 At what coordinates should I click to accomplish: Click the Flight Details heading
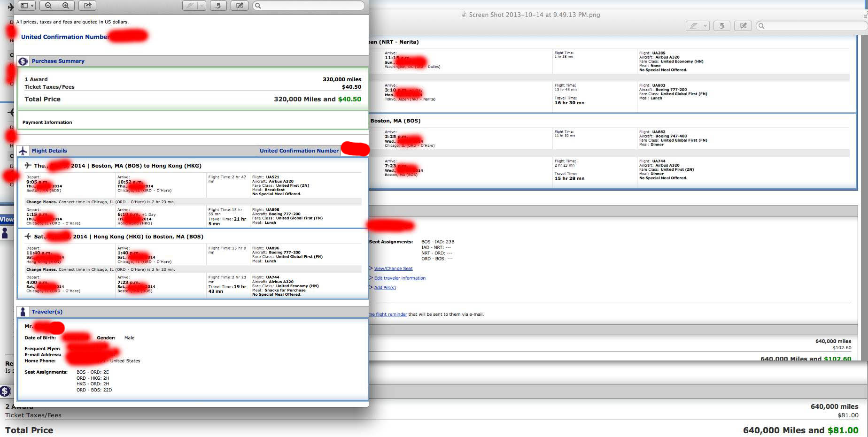49,151
